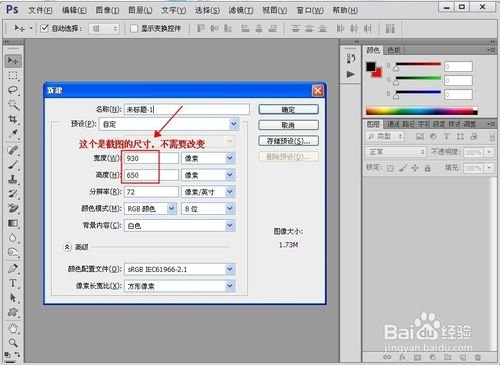Select the Crop tool
Image resolution: width=500 pixels, height=365 pixels.
13,119
